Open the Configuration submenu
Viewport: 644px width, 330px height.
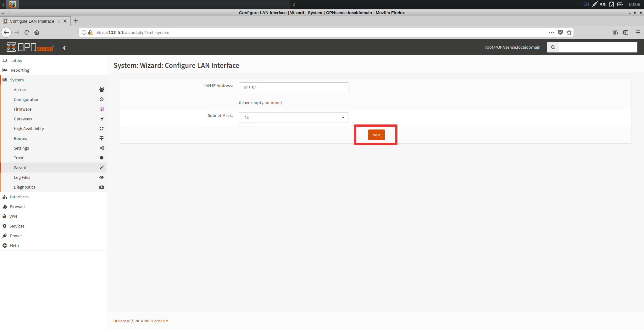pos(53,99)
